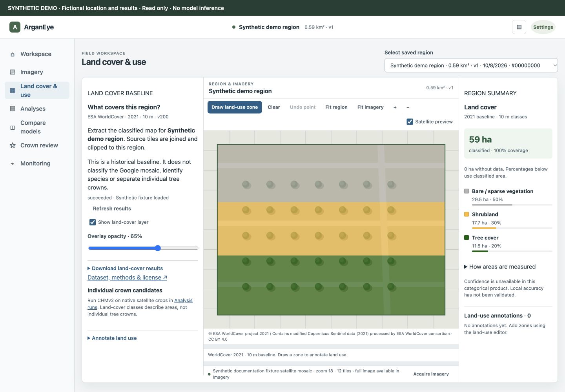Open the Imagery page

pyautogui.click(x=37, y=72)
